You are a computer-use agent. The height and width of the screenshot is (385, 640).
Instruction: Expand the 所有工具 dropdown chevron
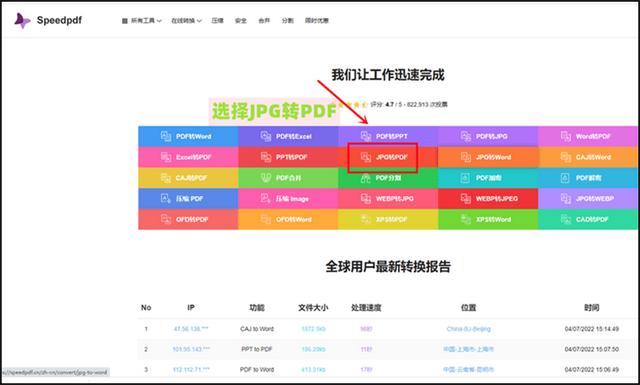(x=159, y=21)
